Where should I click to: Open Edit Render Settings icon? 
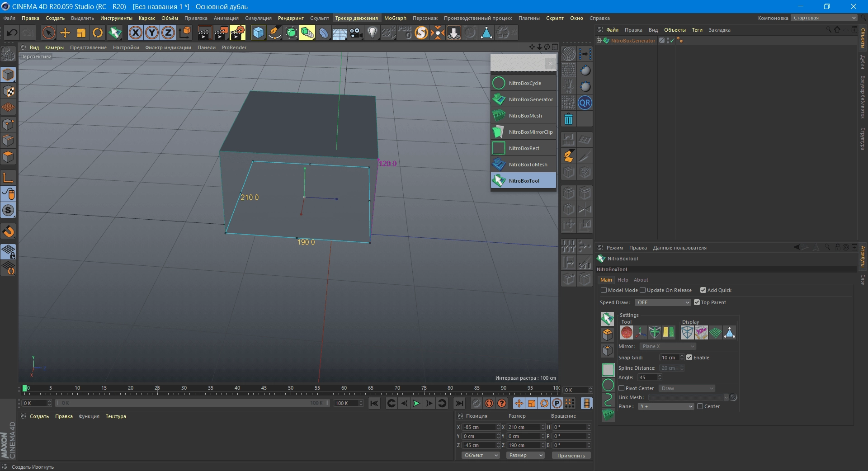tap(237, 33)
